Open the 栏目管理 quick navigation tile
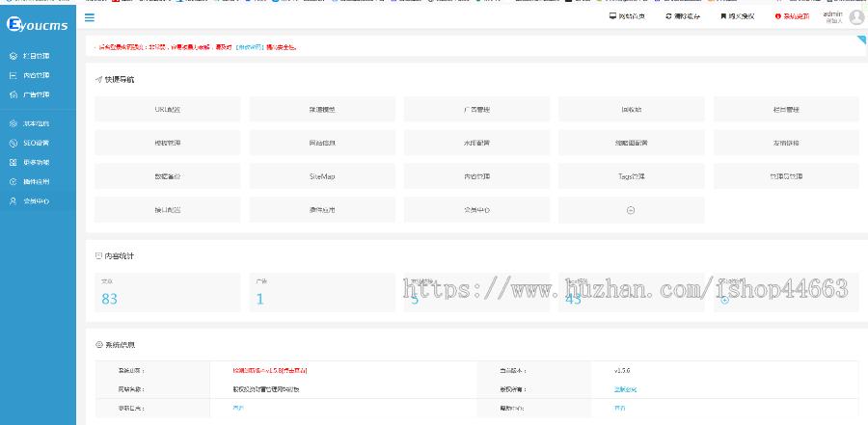This screenshot has height=425, width=868. point(786,109)
